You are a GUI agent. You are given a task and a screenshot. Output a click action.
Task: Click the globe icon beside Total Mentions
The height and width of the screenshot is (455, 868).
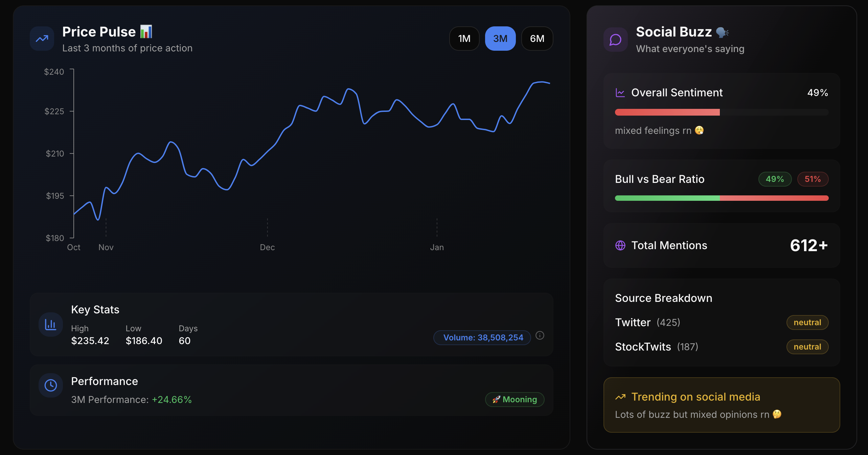click(620, 245)
